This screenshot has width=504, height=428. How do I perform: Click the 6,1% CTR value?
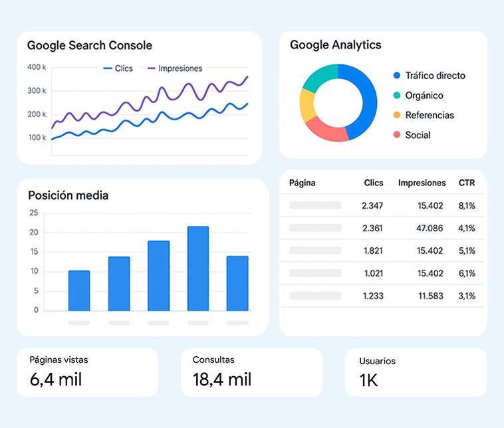coord(467,273)
